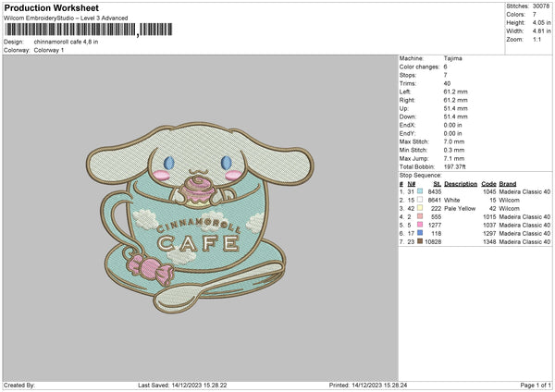Click the brown swatch in stop 7
555x392 pixels.
pyautogui.click(x=420, y=241)
